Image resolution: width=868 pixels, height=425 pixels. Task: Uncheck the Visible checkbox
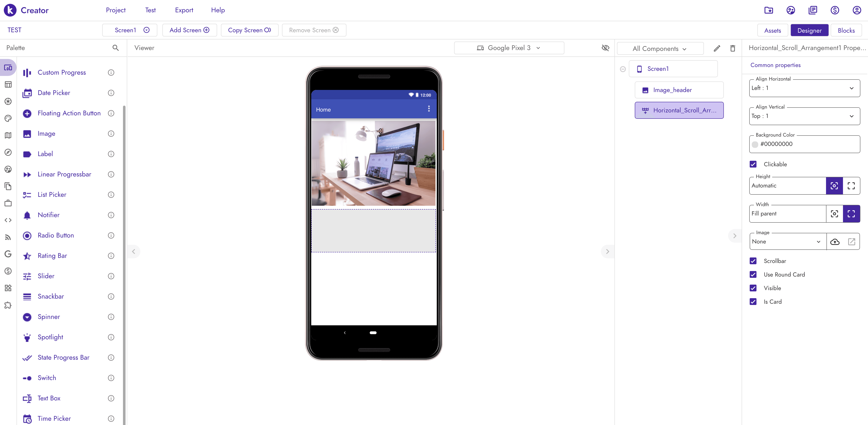[753, 288]
